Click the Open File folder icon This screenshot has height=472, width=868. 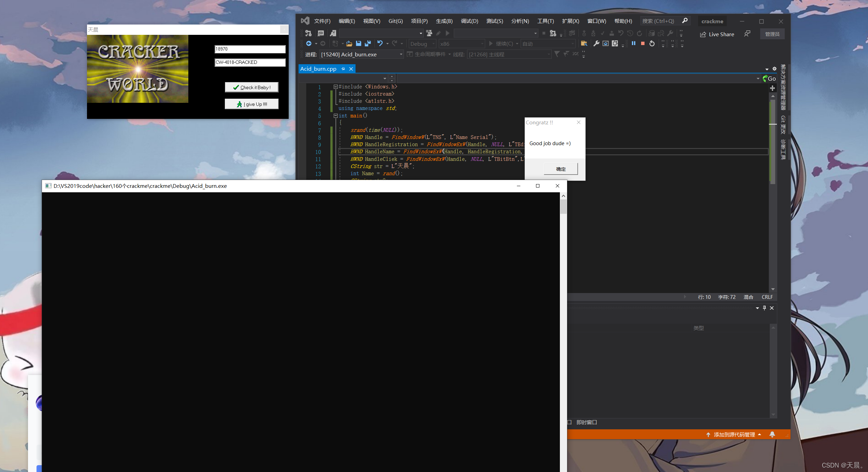pyautogui.click(x=349, y=43)
